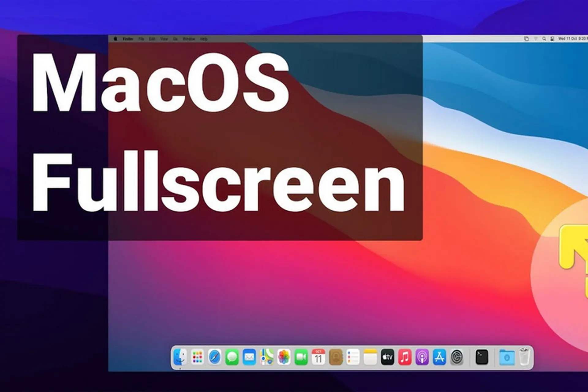Image resolution: width=588 pixels, height=392 pixels.
Task: Open Finder from the Dock
Action: (x=180, y=357)
